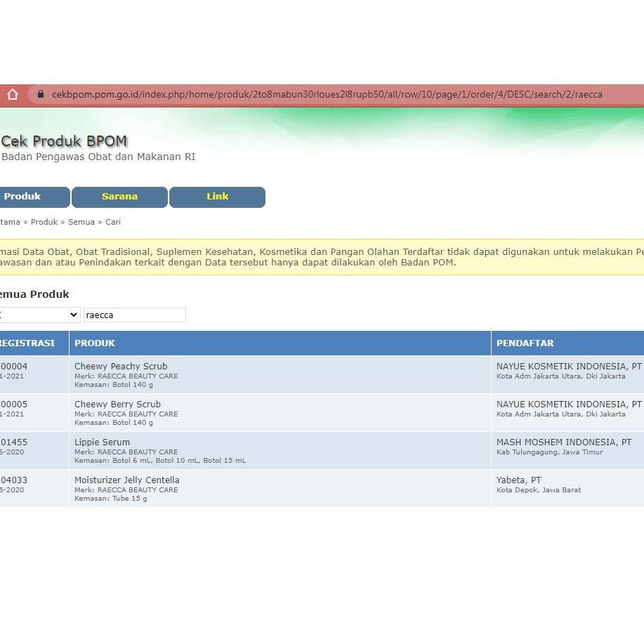Image resolution: width=644 pixels, height=644 pixels.
Task: Open the Sarana tab
Action: click(x=119, y=197)
